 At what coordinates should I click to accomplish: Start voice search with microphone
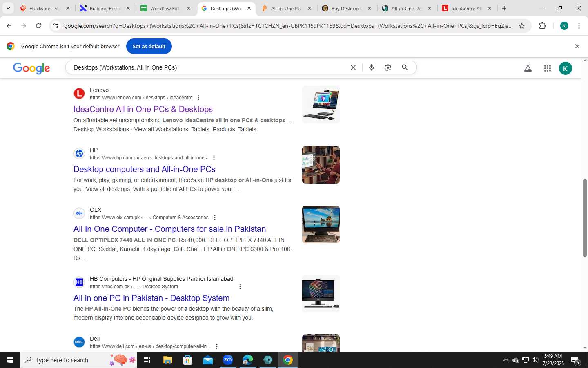coord(371,67)
